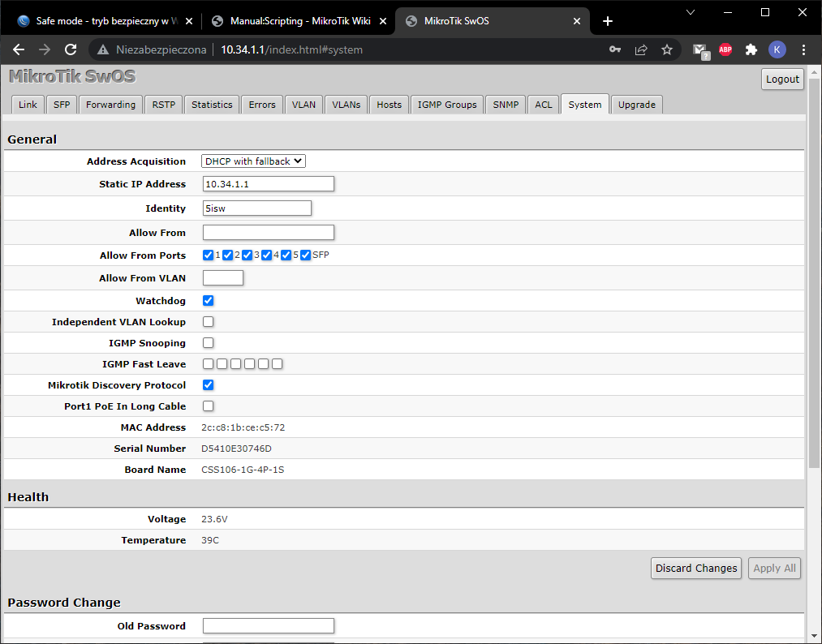Focus the Allow From VLAN field
Screen dimensions: 822x644
click(x=223, y=277)
